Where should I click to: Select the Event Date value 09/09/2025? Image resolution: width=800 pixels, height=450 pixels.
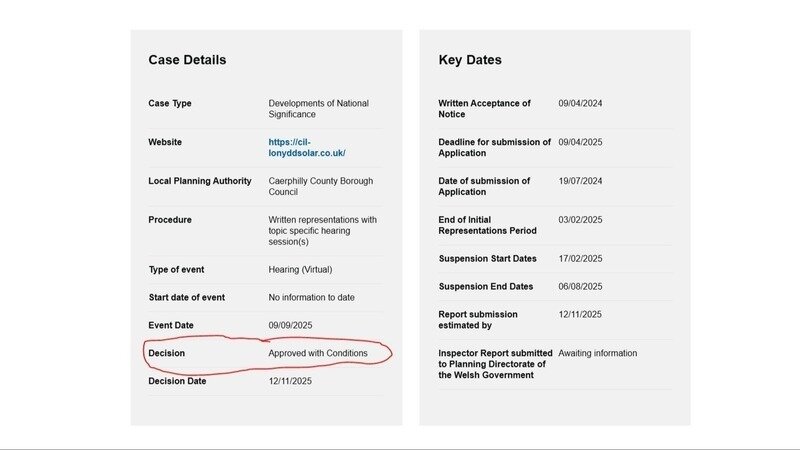pyautogui.click(x=292, y=325)
